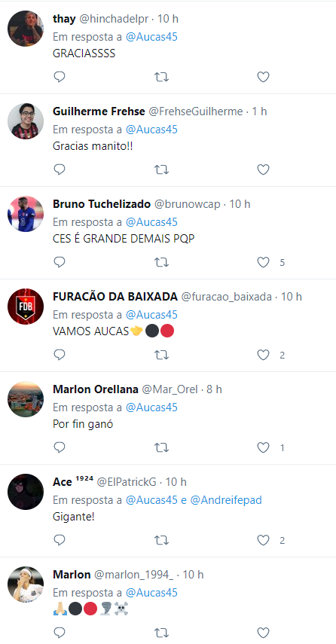Open thay's profile picture
This screenshot has width=336, height=644.
(26, 29)
